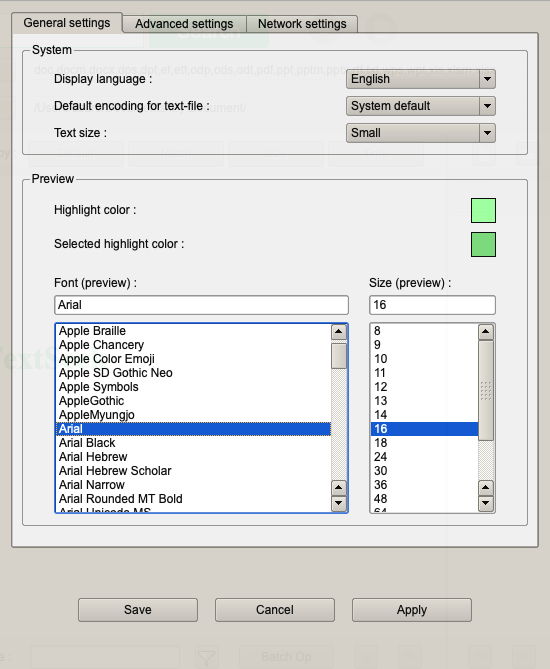Click the Cancel button
The height and width of the screenshot is (669, 550).
click(x=275, y=610)
